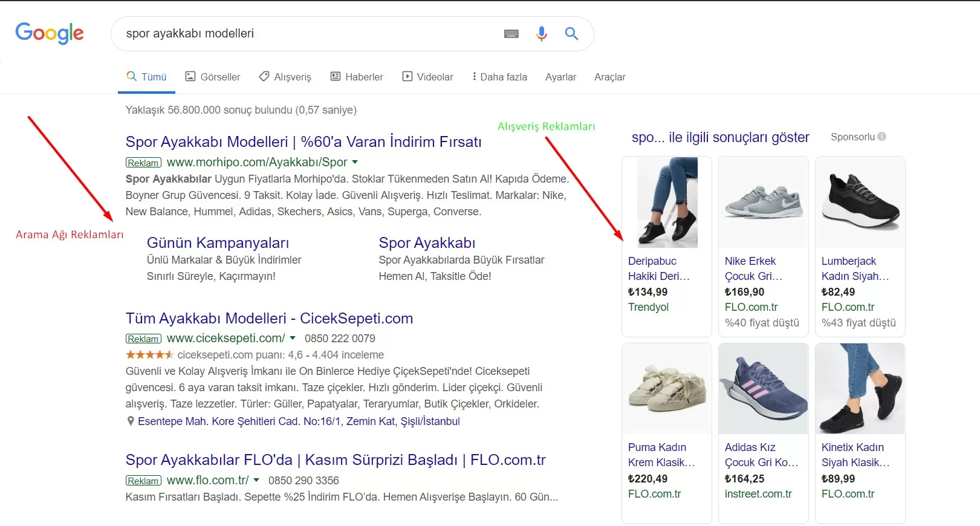
Task: Click the Google logo
Action: pyautogui.click(x=50, y=33)
